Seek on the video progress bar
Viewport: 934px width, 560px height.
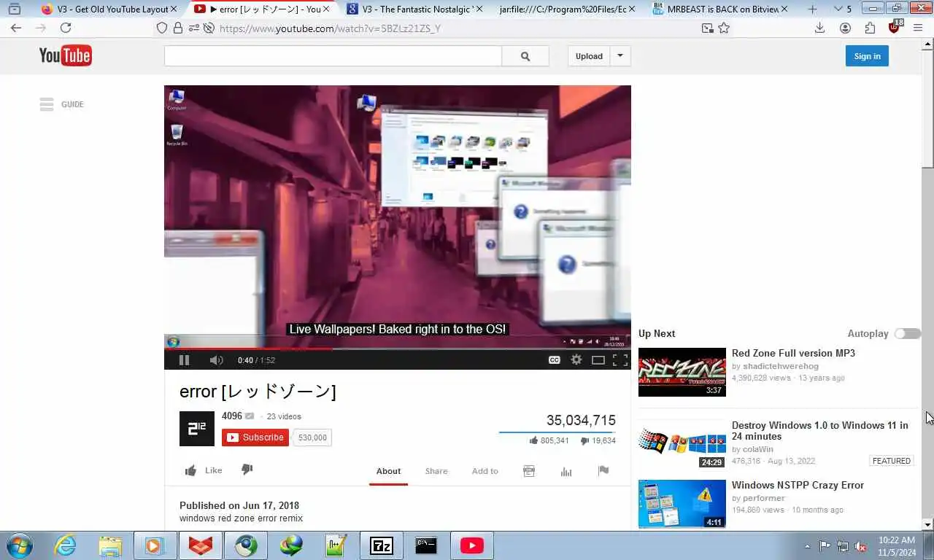pos(398,349)
